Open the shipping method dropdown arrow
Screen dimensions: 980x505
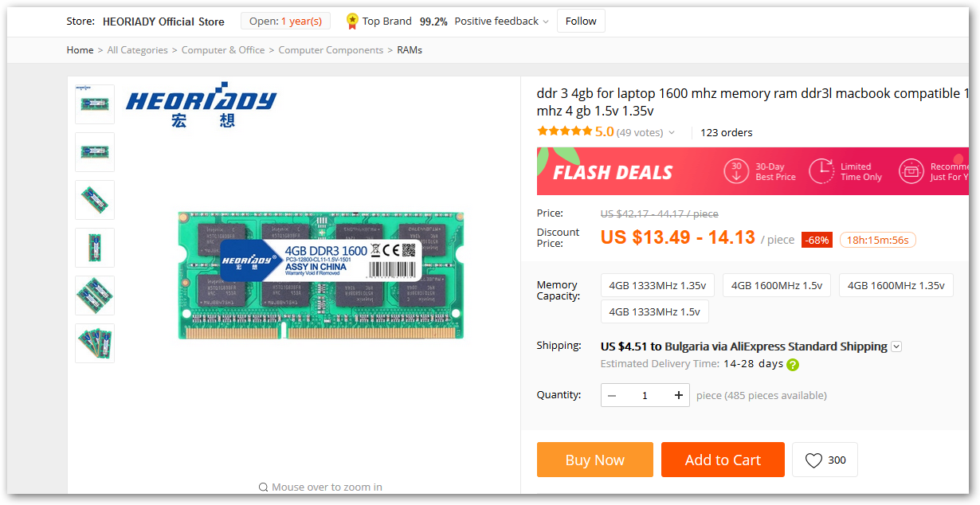point(896,346)
